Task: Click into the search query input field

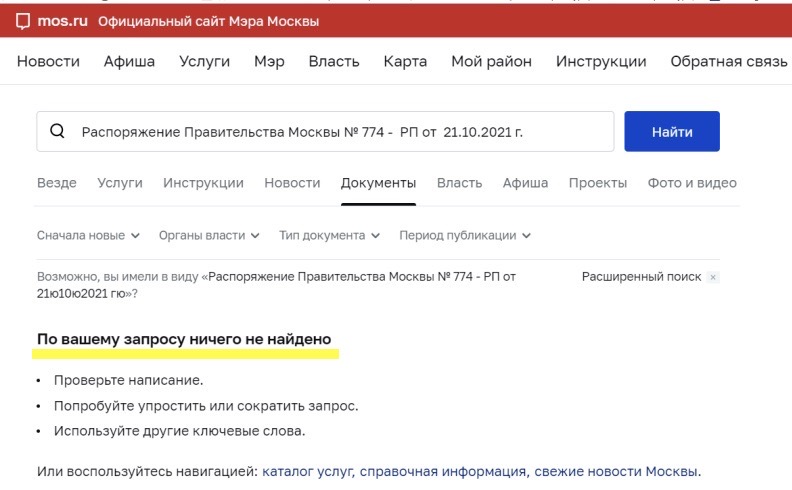Action: (340, 131)
